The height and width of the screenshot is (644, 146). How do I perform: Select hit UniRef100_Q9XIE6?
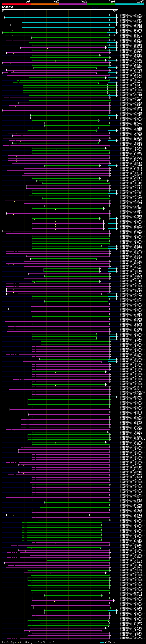point(131,25)
